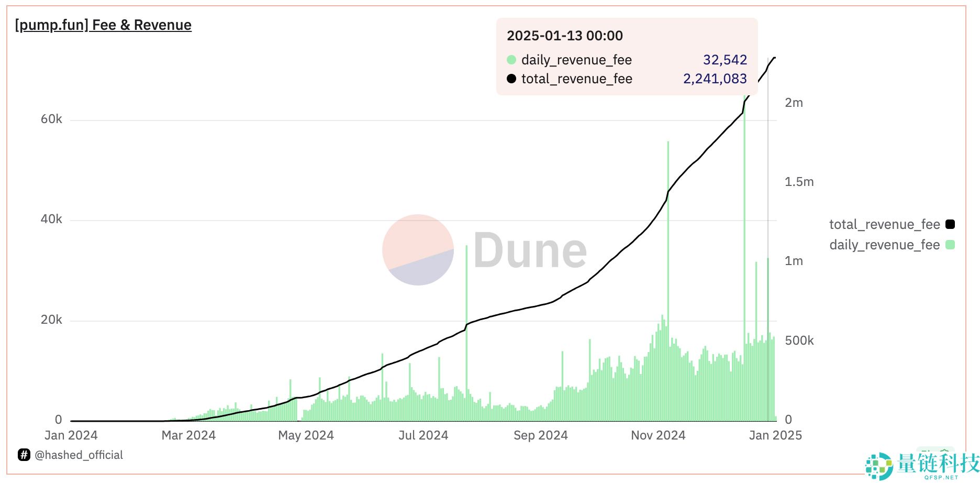Screen dimensions: 980x483
Task: Click the 量链科技 logo icon in corner
Action: tap(878, 466)
